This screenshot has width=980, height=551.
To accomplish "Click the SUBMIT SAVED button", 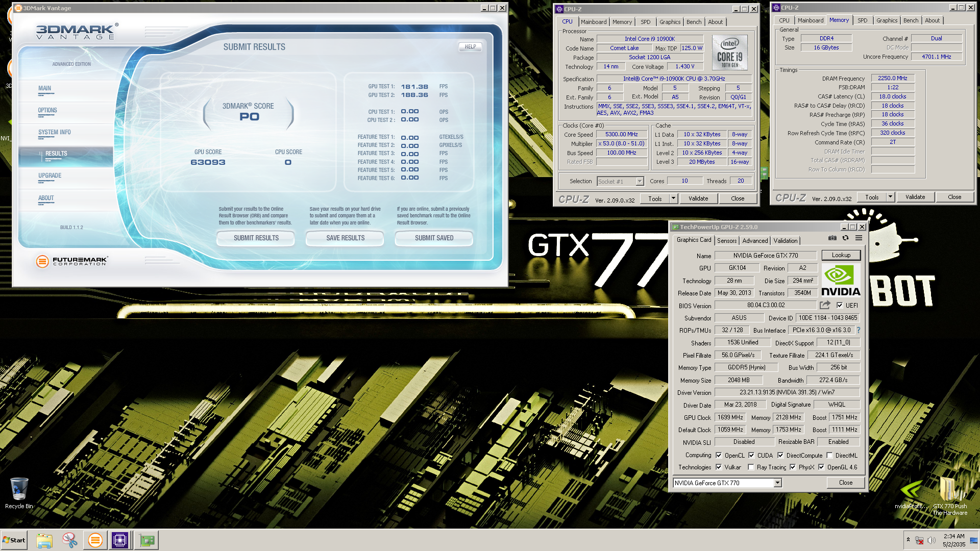I will click(x=434, y=238).
